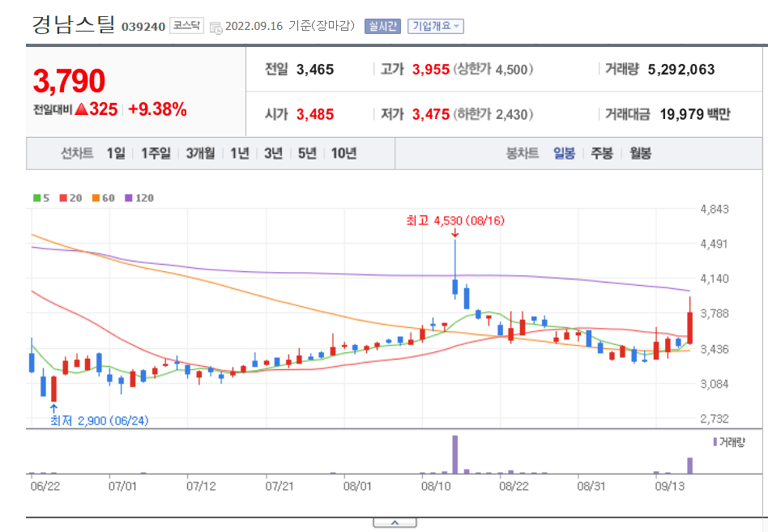Click the 저가 3,475 value

click(431, 114)
